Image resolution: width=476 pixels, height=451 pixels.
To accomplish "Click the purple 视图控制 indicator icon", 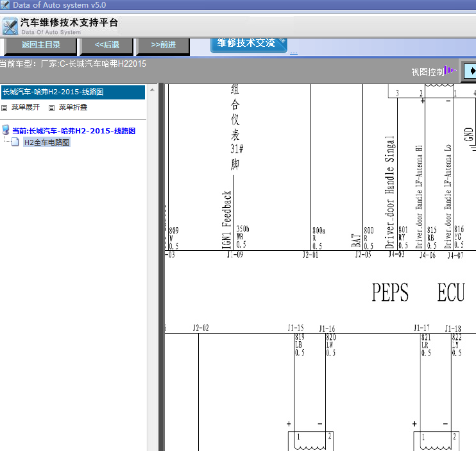I will coord(450,71).
